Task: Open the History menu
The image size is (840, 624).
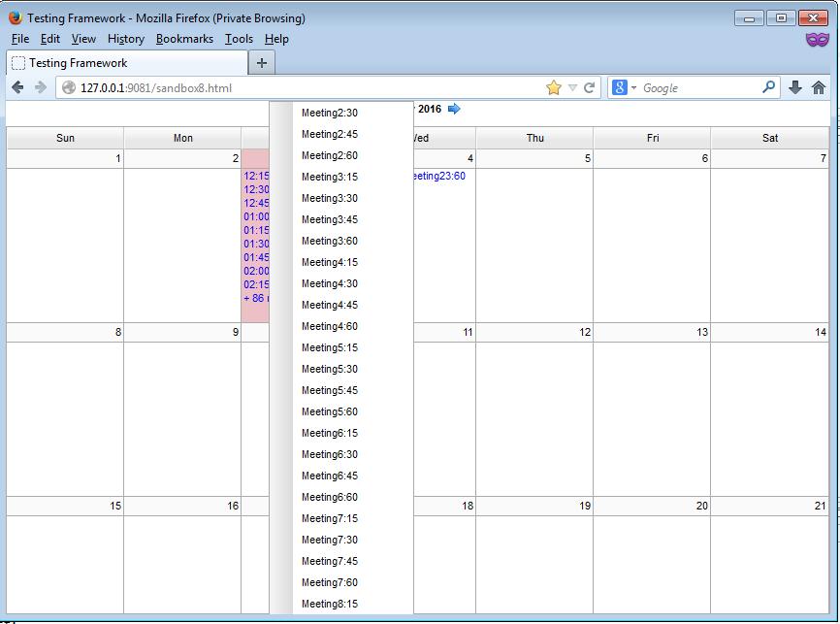Action: (126, 39)
